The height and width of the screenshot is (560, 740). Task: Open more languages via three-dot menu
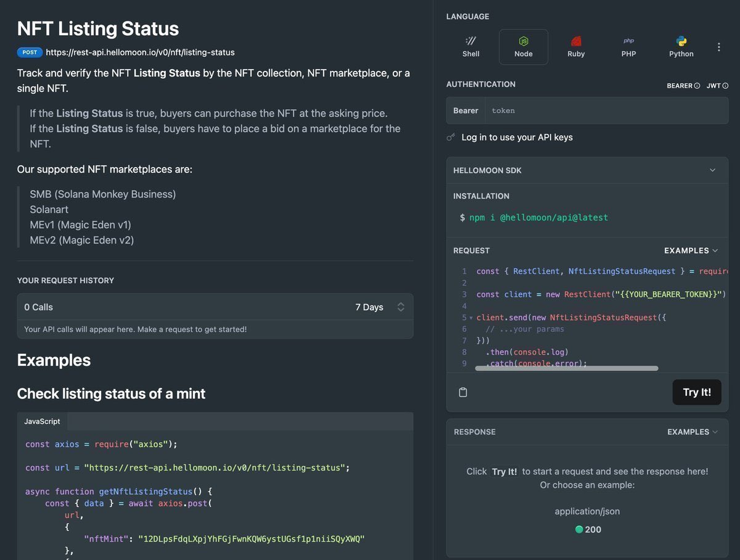(x=718, y=47)
